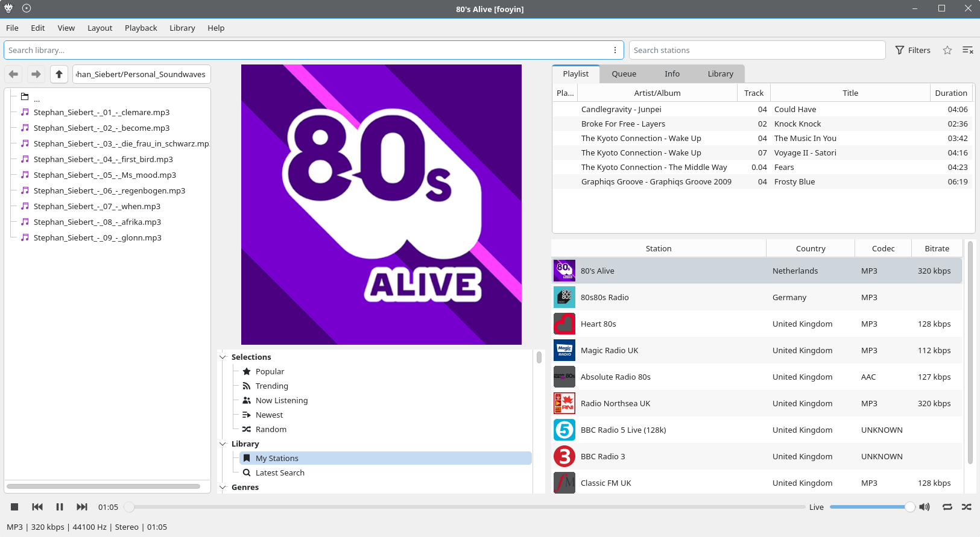Switch to the Playlist tab
Screen dimensions: 980x537
tap(575, 74)
